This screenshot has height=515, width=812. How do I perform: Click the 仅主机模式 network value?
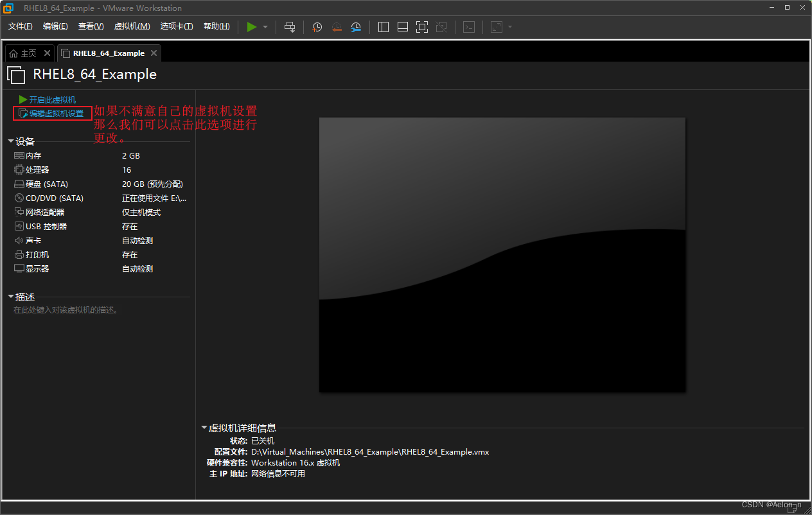(x=141, y=212)
